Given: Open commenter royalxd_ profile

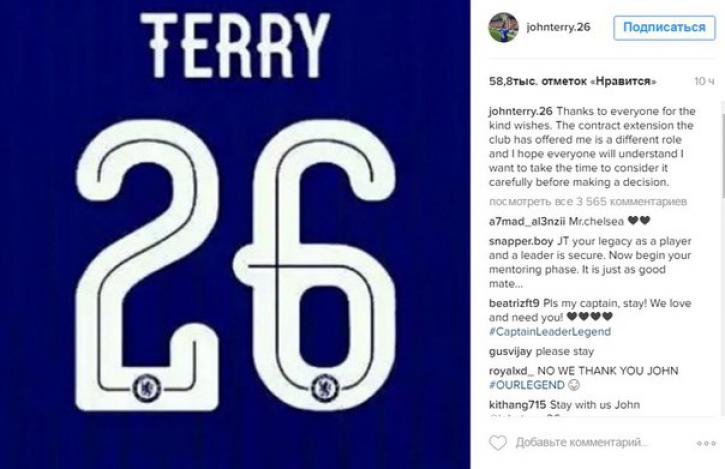Looking at the screenshot, I should [512, 371].
